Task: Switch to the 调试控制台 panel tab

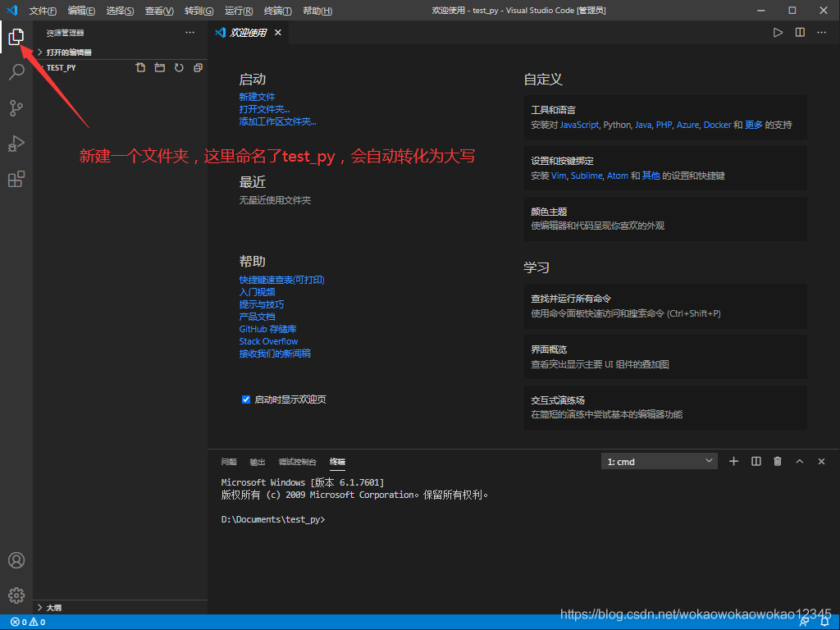Action: click(x=297, y=462)
